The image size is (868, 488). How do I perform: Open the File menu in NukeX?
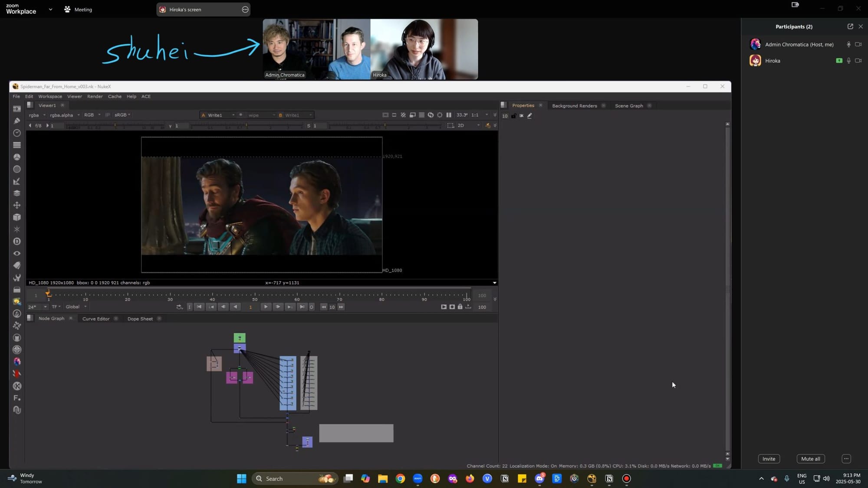16,96
